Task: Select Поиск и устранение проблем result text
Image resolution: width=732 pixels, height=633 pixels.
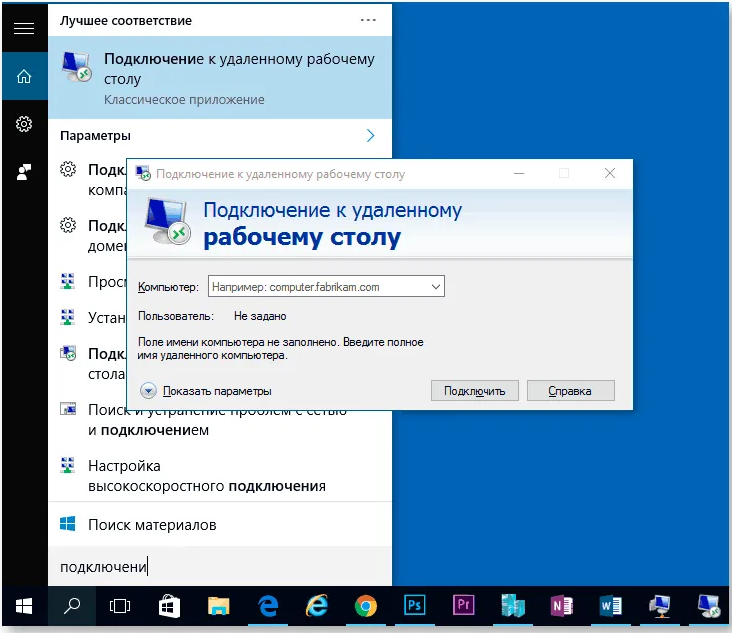Action: [218, 420]
